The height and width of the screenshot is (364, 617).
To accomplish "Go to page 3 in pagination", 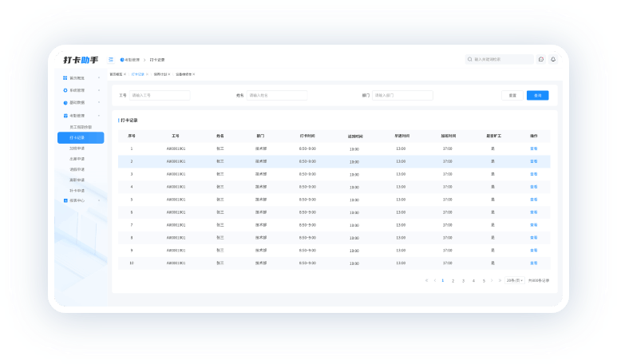I will (463, 280).
